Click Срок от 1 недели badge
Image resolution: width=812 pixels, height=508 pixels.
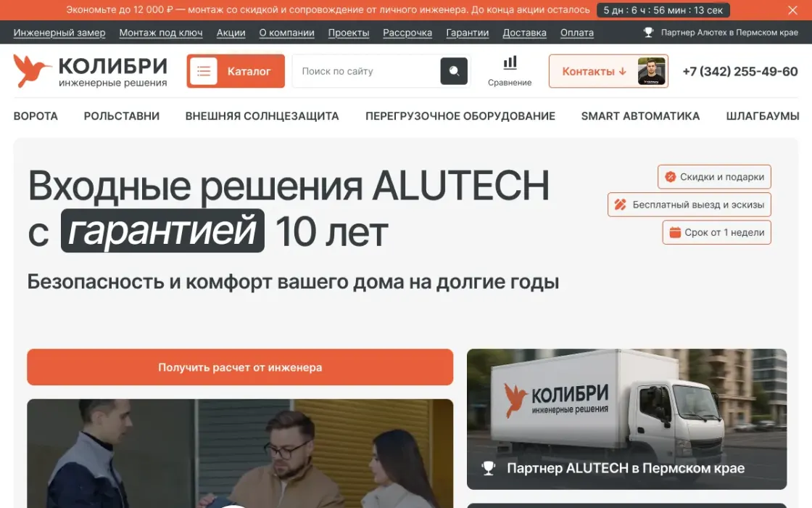pyautogui.click(x=717, y=232)
